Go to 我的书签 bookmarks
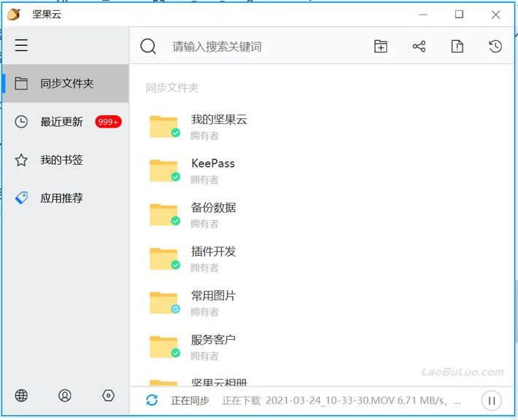518x420 pixels. click(66, 160)
